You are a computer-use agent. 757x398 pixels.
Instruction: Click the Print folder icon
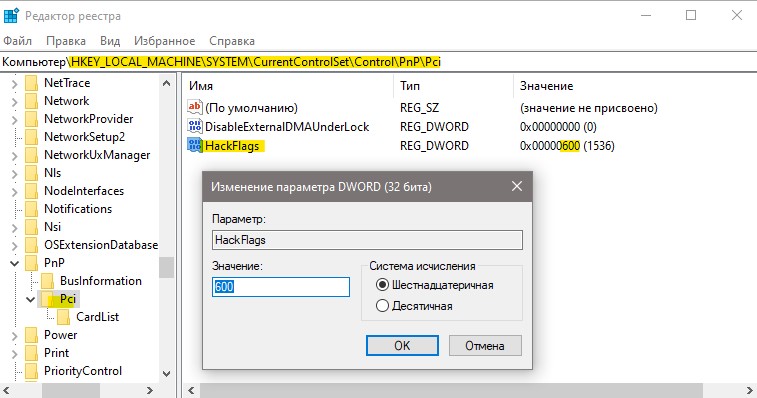coord(31,353)
